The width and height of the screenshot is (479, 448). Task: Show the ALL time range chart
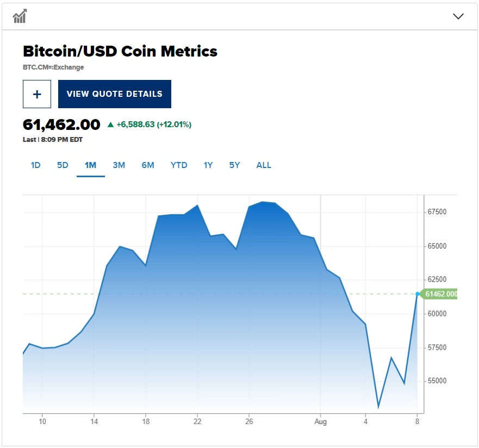(x=264, y=165)
